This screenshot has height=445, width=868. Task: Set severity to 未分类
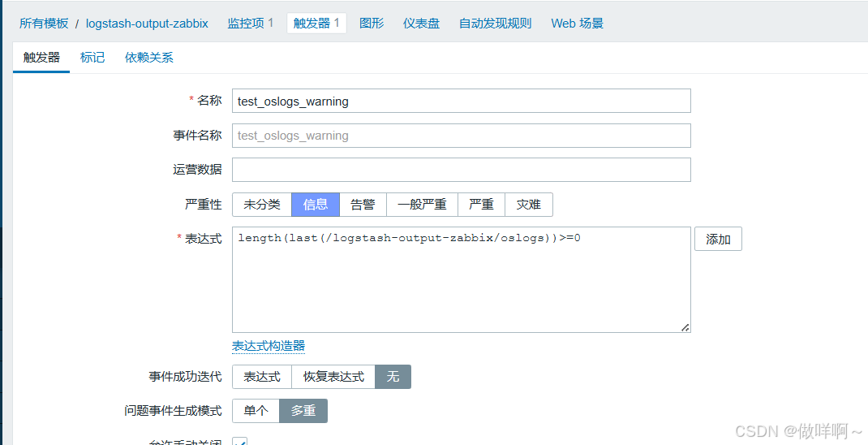click(x=262, y=205)
